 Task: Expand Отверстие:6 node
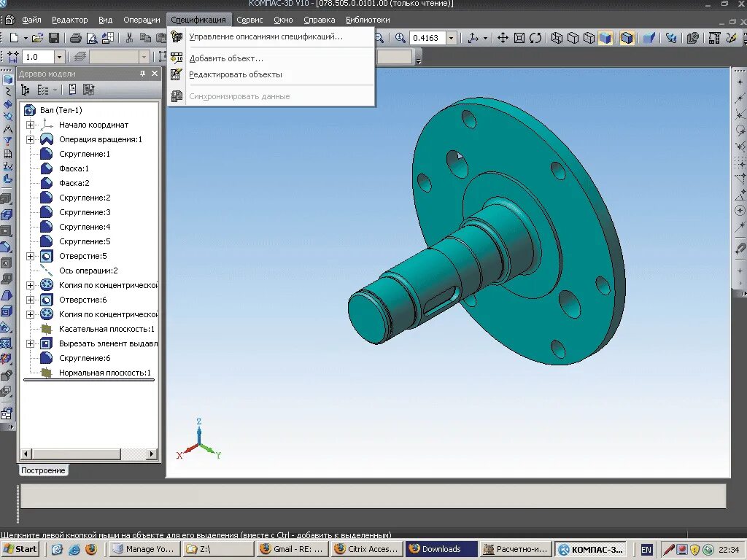[31, 300]
